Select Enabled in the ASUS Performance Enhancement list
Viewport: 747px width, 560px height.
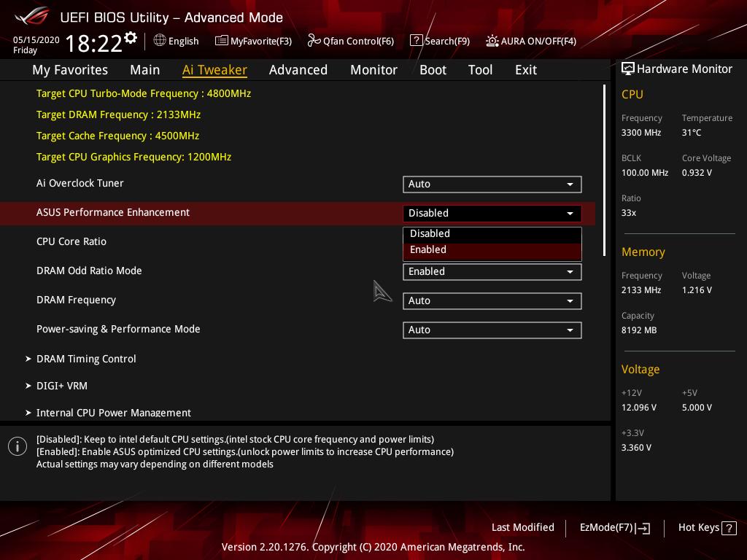point(492,249)
